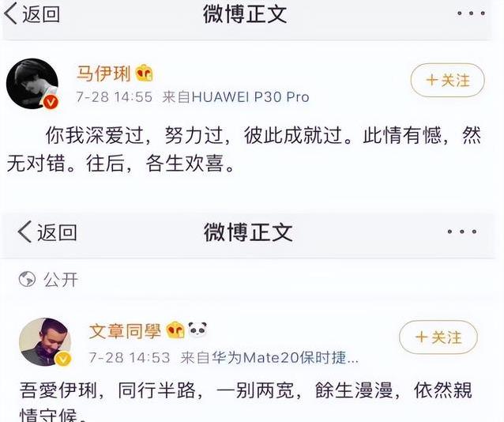Go back using the top 返回 arrow
This screenshot has height=422, width=504.
point(32,14)
